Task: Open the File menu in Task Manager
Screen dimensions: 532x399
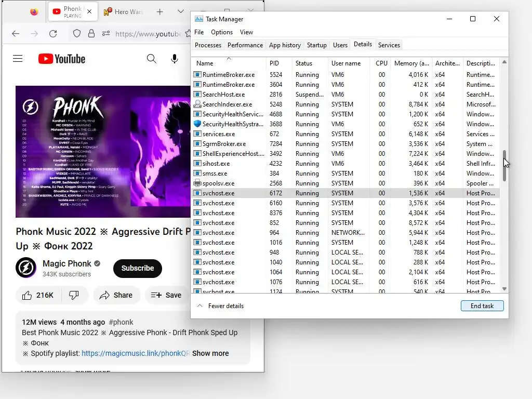Action: coord(199,32)
